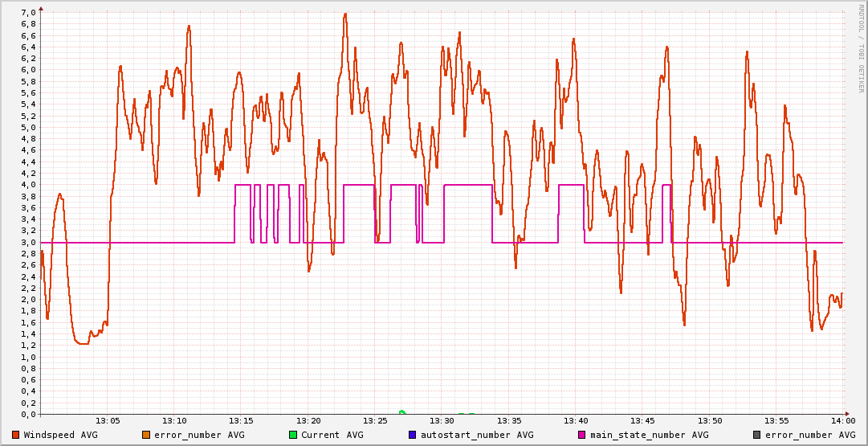Select the Windspeed AVG legend label

[60, 435]
